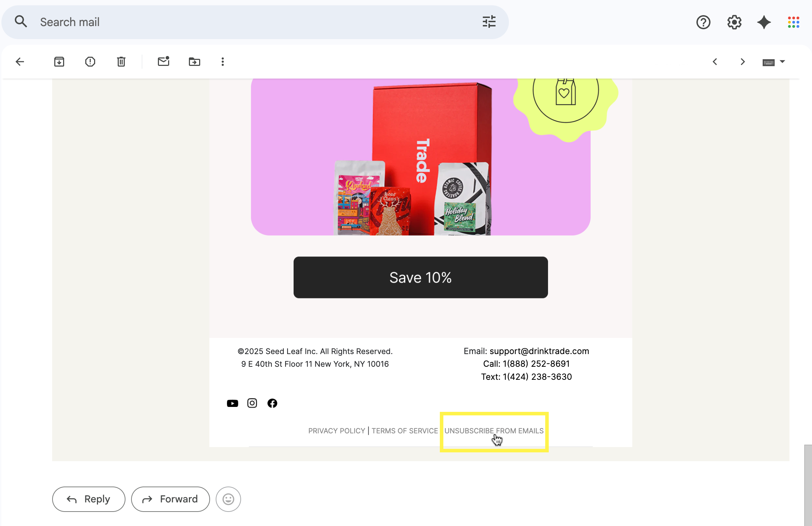Click the Save 10% button

coord(420,277)
